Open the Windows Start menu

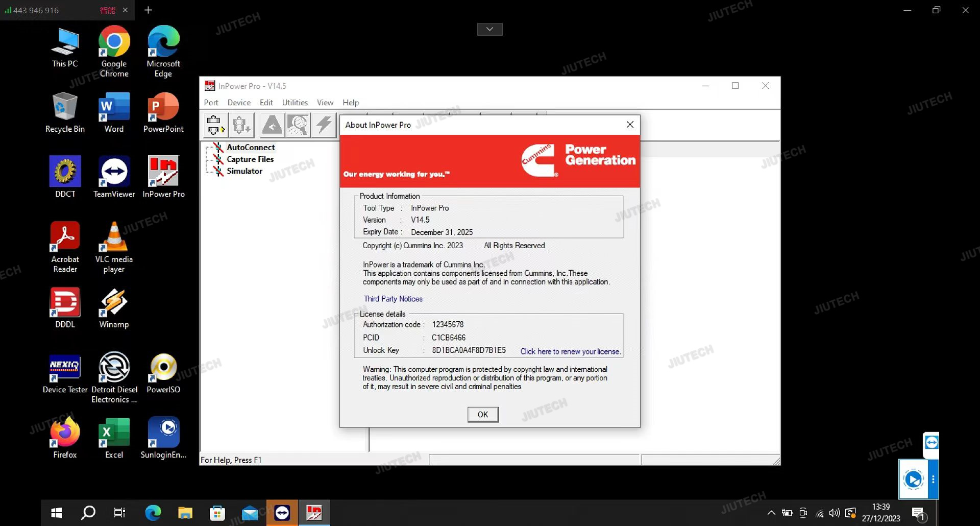[x=57, y=513]
